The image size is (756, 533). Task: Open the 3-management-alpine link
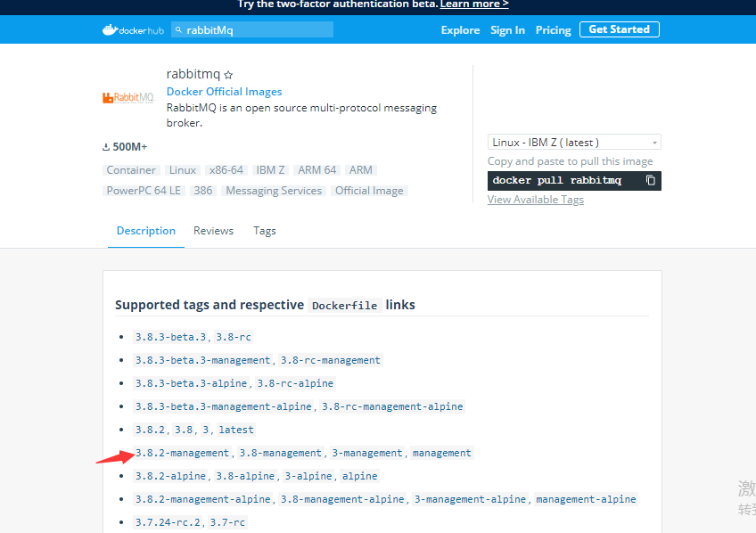point(470,499)
